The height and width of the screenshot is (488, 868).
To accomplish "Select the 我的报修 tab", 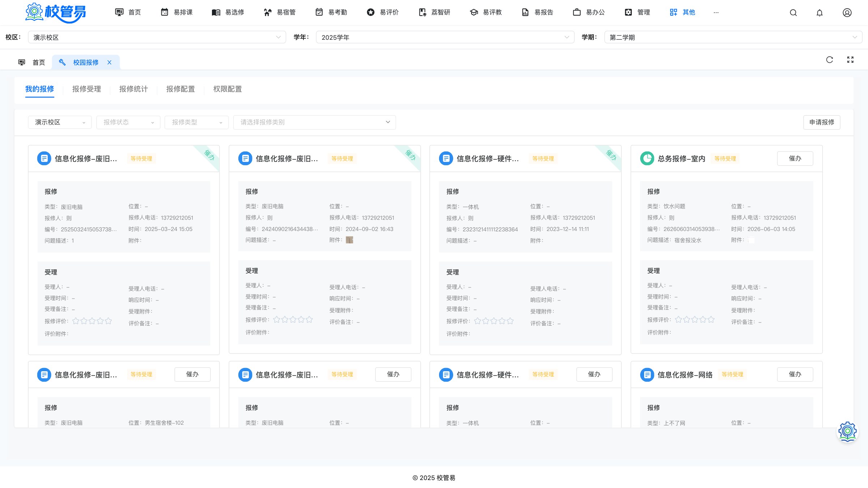I will tap(40, 89).
